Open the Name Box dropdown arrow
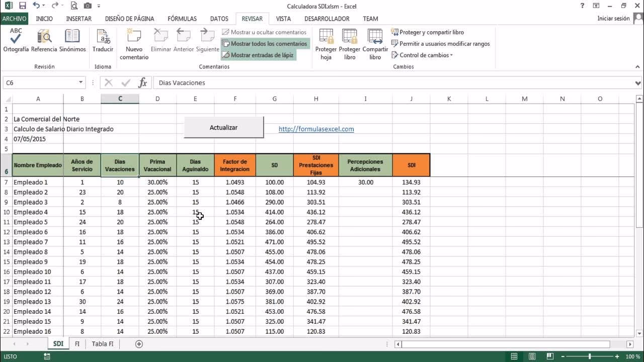 [x=81, y=83]
